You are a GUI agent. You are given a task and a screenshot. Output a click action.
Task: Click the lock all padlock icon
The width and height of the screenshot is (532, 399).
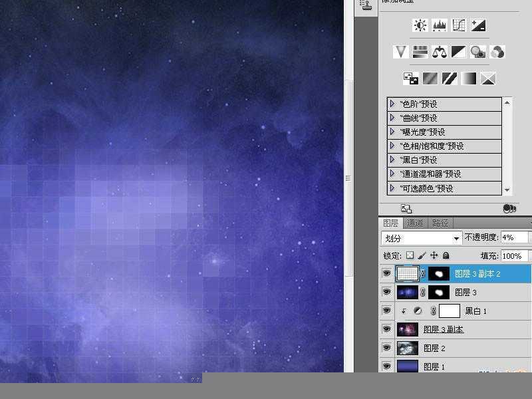tap(446, 255)
